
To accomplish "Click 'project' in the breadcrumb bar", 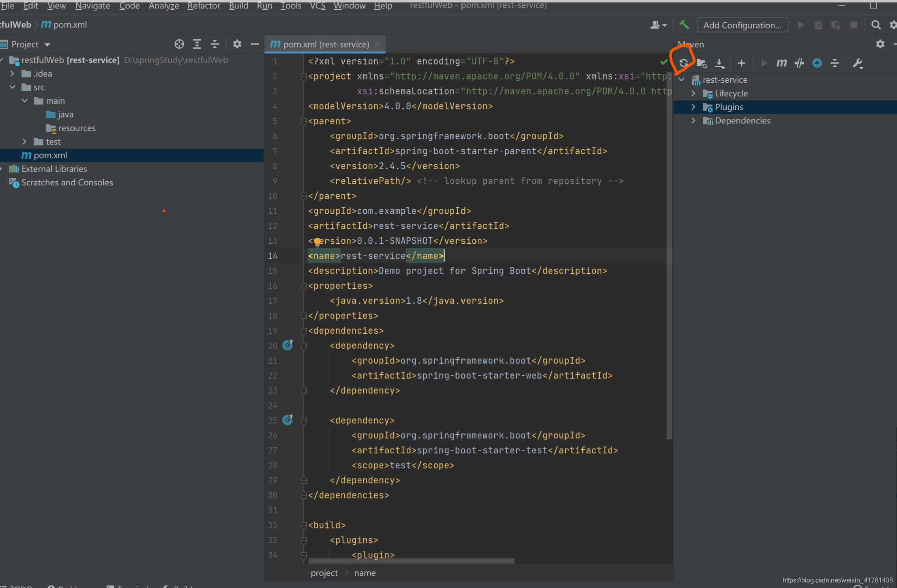I will click(324, 573).
